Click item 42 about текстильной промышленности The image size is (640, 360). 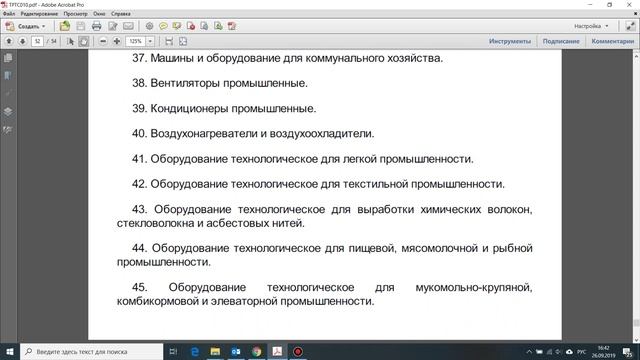pyautogui.click(x=318, y=184)
